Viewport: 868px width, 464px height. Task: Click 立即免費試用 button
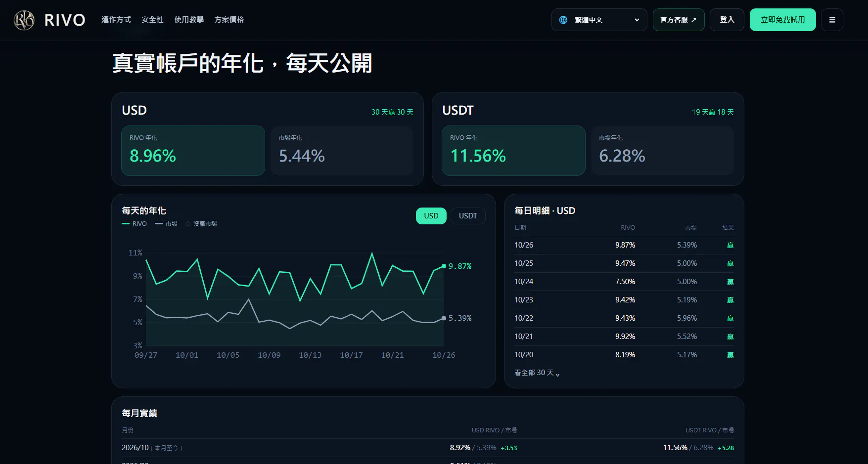tap(783, 20)
